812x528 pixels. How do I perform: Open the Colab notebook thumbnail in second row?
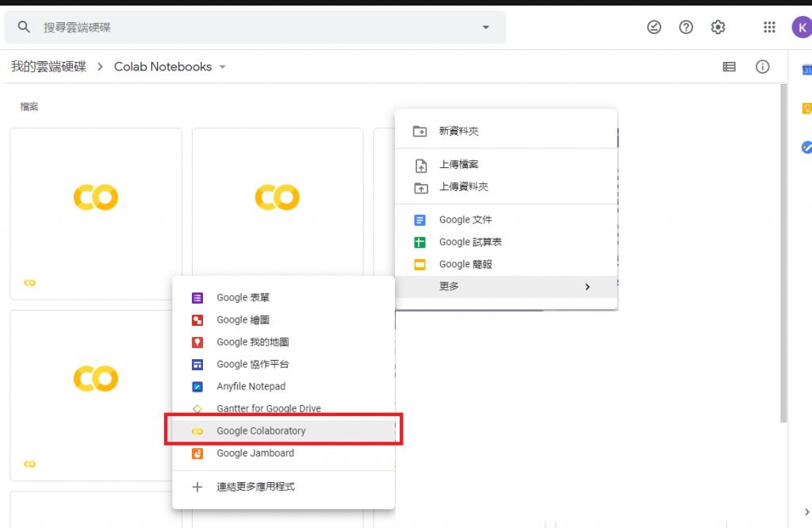click(x=91, y=396)
